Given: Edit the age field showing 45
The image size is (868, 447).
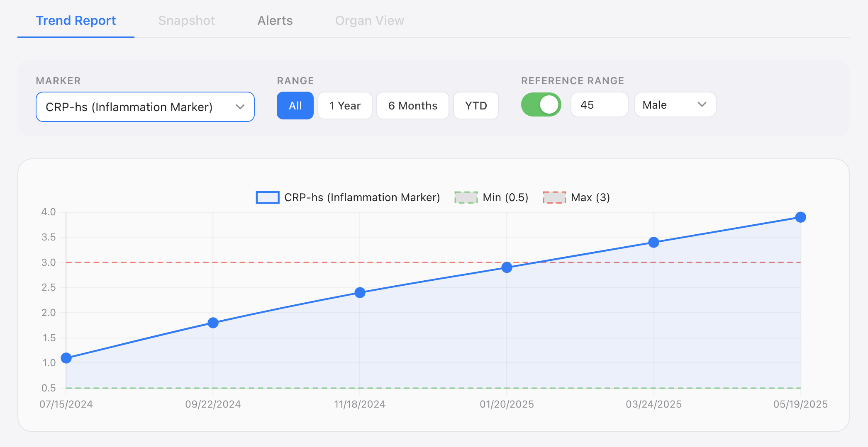Looking at the screenshot, I should click(599, 105).
